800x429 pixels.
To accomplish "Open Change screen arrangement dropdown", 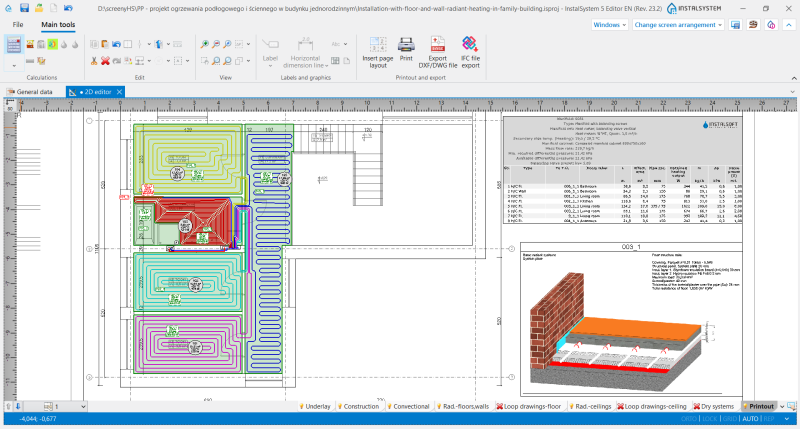I will [678, 24].
